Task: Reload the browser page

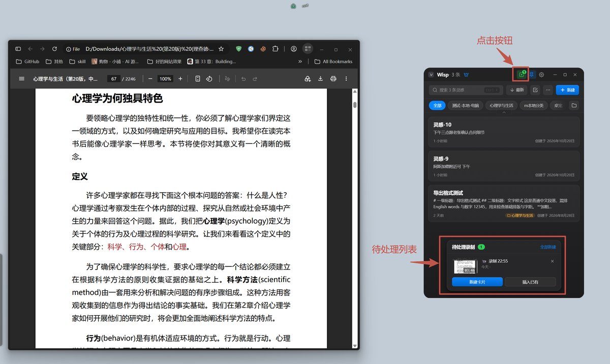Action: 54,49
